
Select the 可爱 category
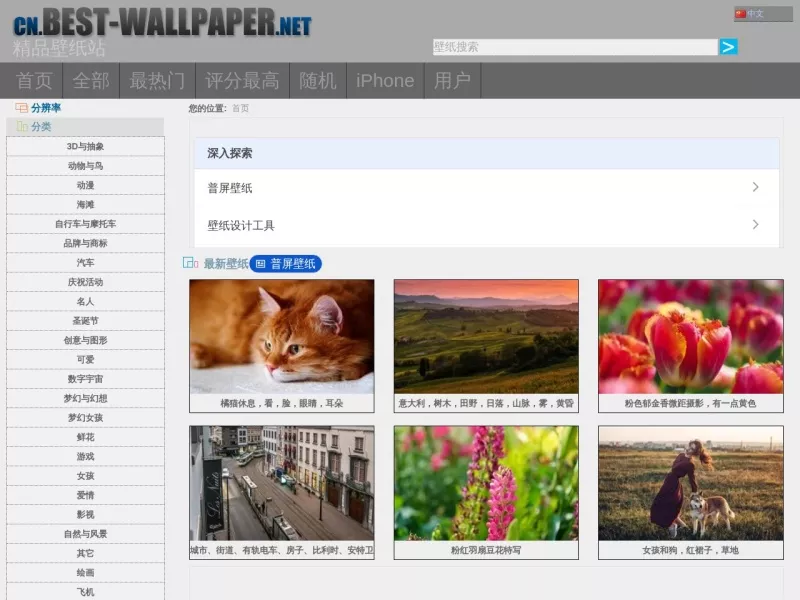(85, 360)
